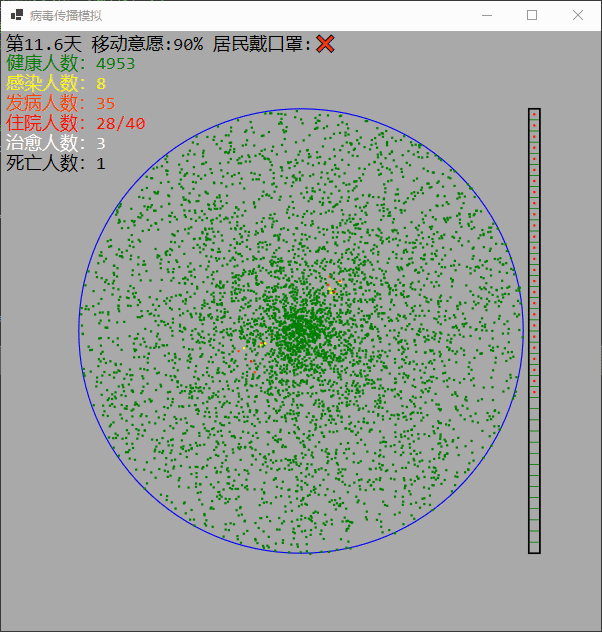Click the 健康人数: label
The image size is (602, 632).
tap(46, 63)
